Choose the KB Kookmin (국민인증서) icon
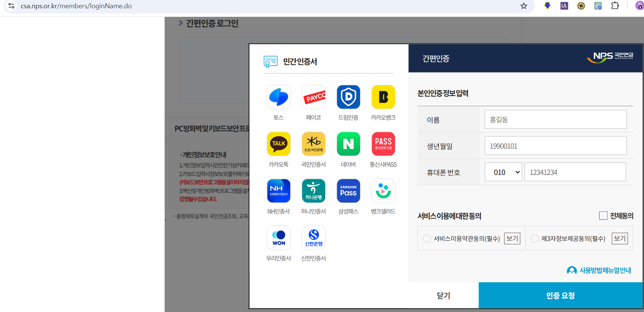 314,144
